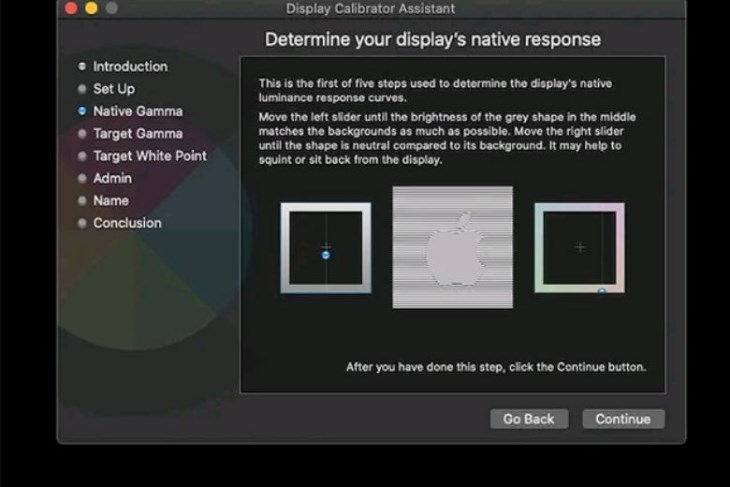The height and width of the screenshot is (487, 730).
Task: Click the Apple logo in striped preview
Action: tap(454, 249)
